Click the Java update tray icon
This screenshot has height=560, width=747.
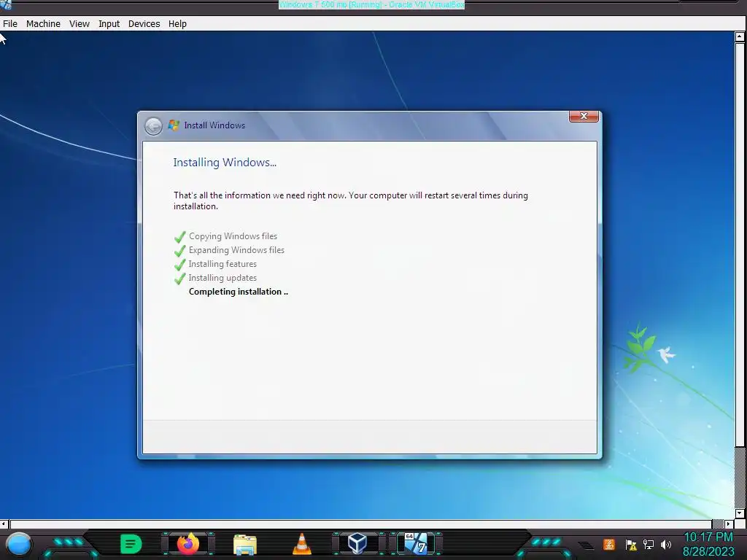click(x=609, y=544)
